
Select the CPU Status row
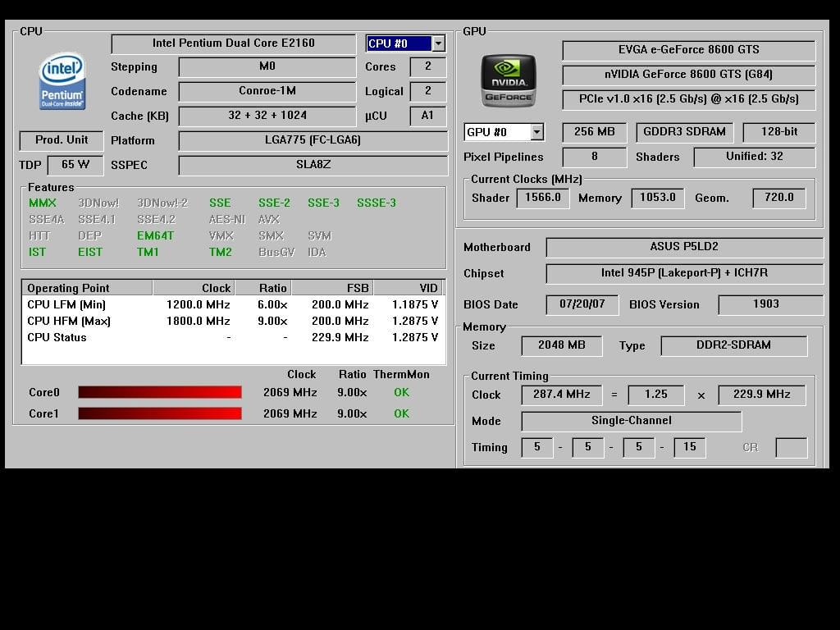coord(233,337)
